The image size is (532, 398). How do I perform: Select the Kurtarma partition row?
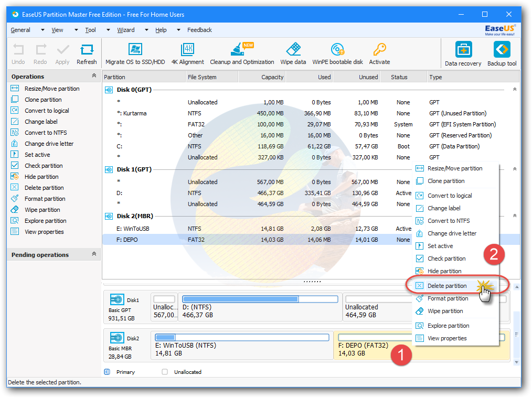point(311,114)
